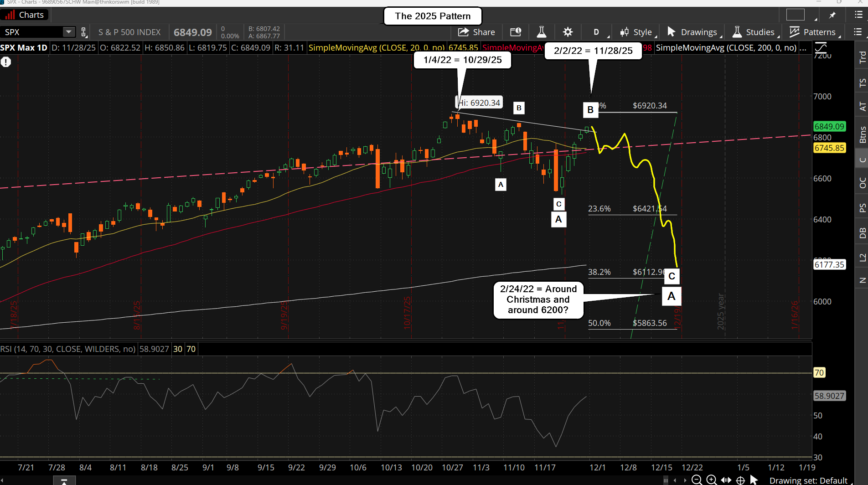This screenshot has height=485, width=868.
Task: Click the symbol link chain icon
Action: tap(84, 32)
